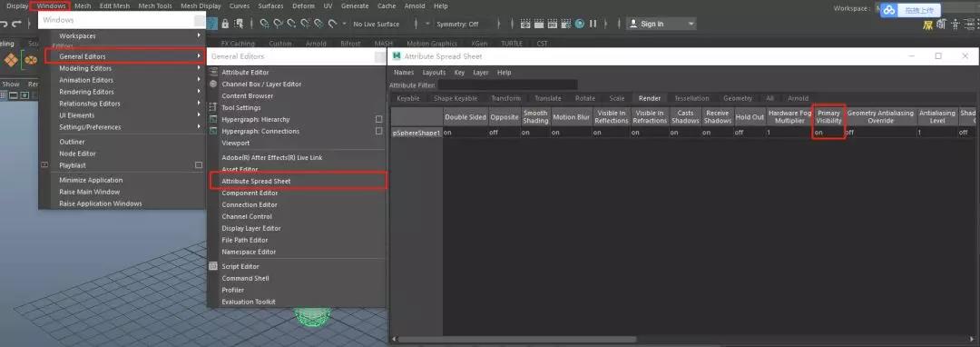The height and width of the screenshot is (347, 980).
Task: Click the sign-in user silhouette icon
Action: coord(633,24)
